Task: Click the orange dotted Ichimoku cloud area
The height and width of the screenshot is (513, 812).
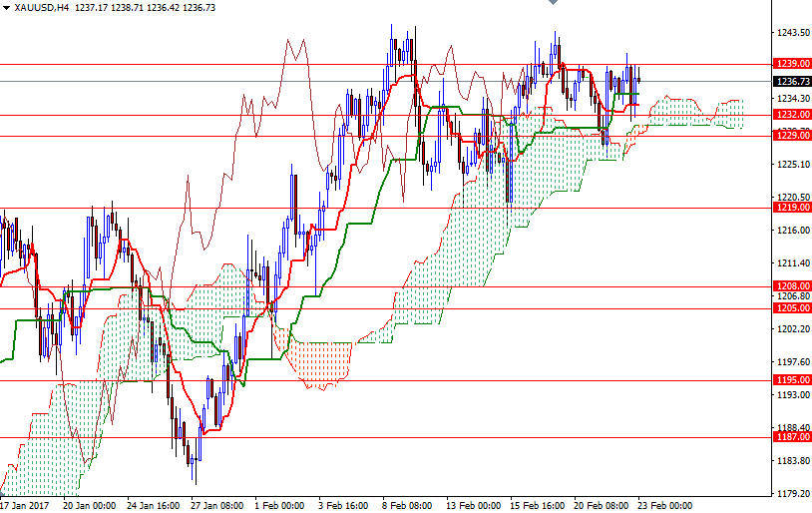Action: 324,361
